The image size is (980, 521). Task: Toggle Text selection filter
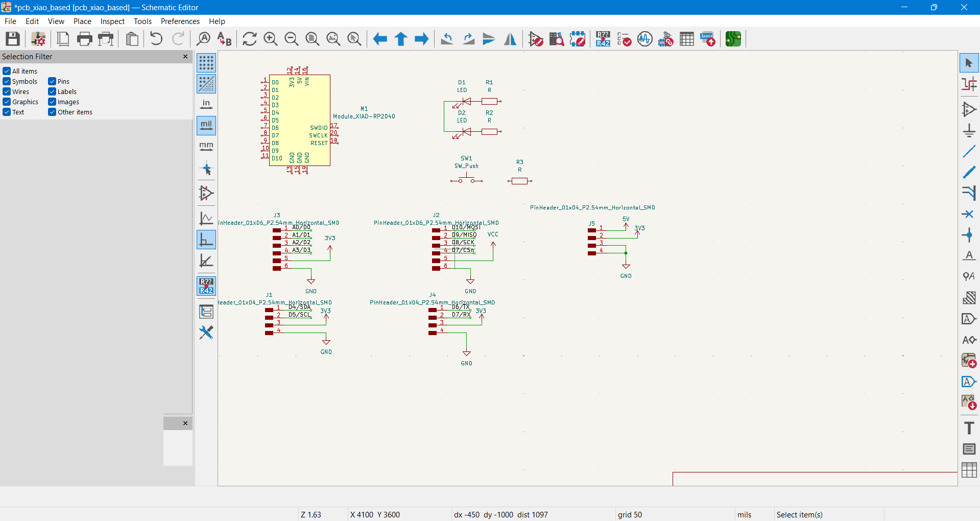7,112
